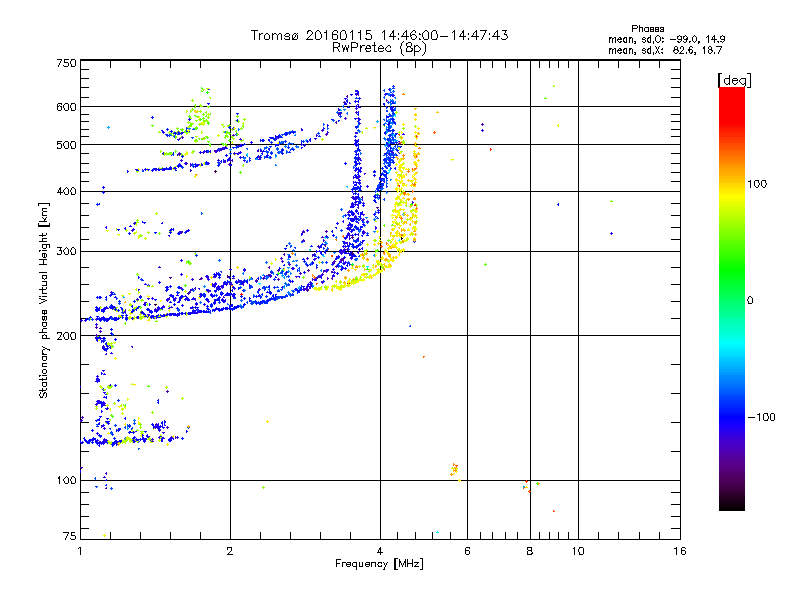Click x-axis tick label '1'
800x600 pixels.
click(80, 551)
